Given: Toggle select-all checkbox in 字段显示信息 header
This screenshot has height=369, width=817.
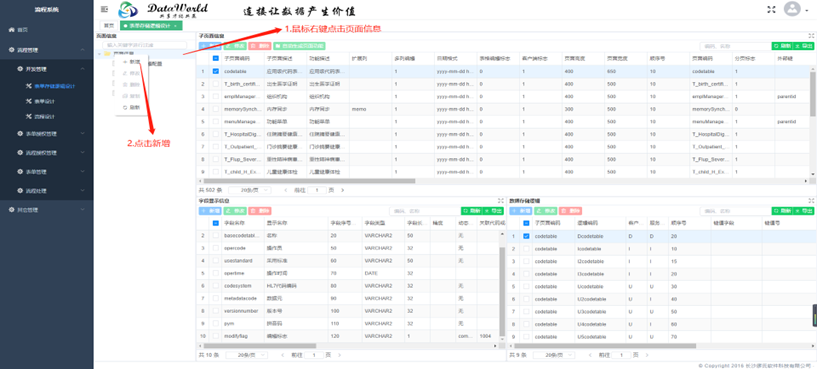Looking at the screenshot, I should 216,223.
